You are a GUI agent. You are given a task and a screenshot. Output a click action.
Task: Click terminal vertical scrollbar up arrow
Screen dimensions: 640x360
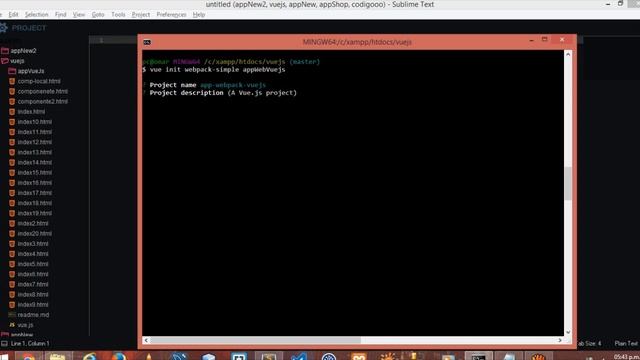[568, 54]
